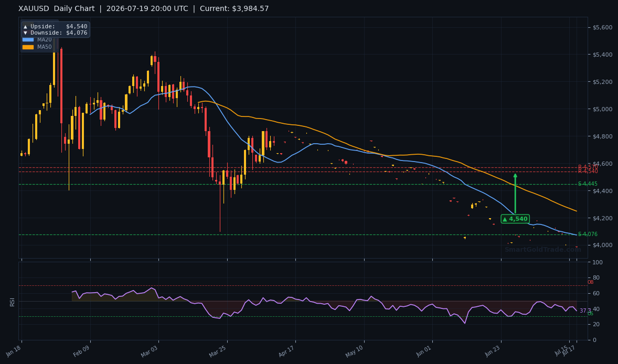Click the RSI panel axis title
Image resolution: width=618 pixels, height=364 pixels.
point(12,302)
